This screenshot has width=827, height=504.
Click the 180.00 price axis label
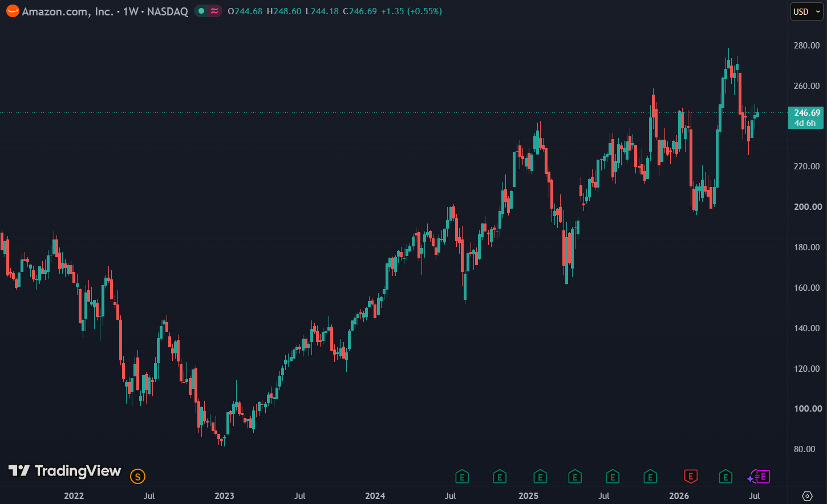(x=806, y=247)
